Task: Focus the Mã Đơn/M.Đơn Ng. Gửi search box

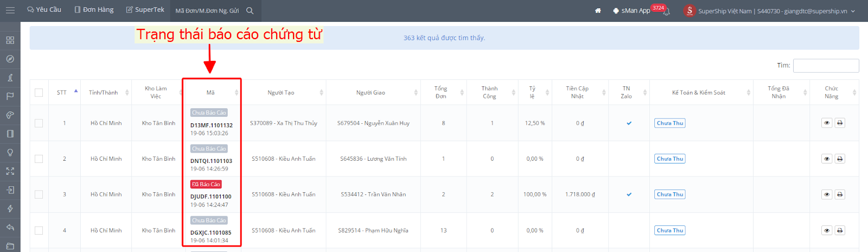Action: [x=207, y=10]
